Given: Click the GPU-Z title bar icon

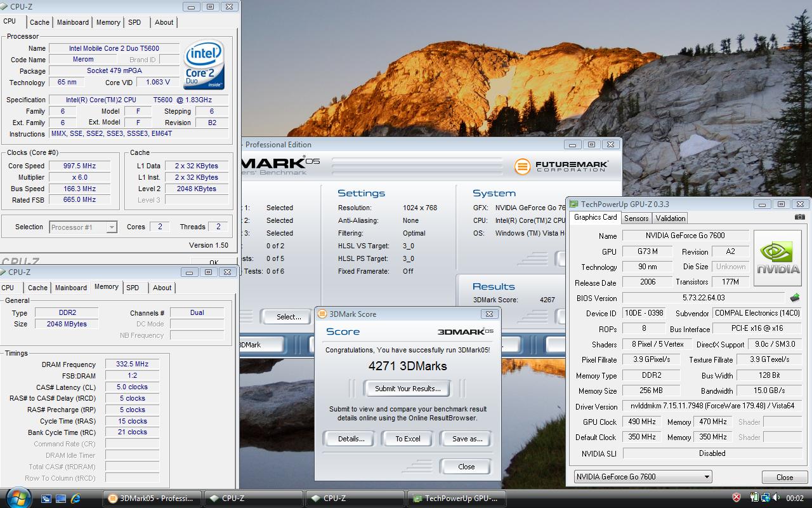Looking at the screenshot, I should point(574,204).
